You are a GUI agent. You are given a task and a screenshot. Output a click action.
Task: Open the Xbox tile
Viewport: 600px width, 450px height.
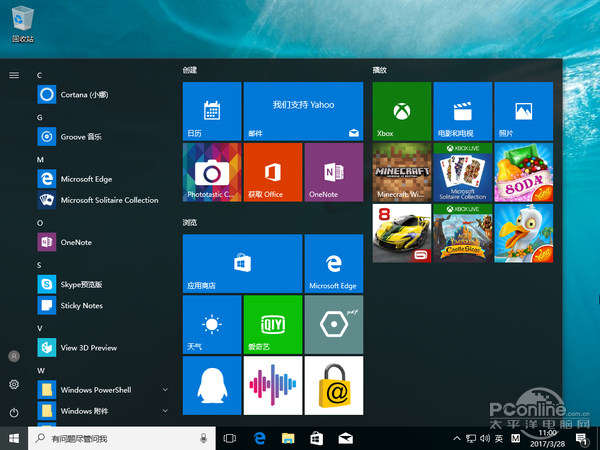pyautogui.click(x=402, y=111)
